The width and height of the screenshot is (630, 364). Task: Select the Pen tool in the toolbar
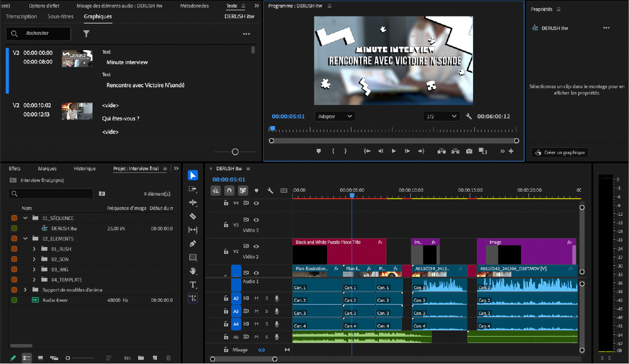[x=193, y=243]
